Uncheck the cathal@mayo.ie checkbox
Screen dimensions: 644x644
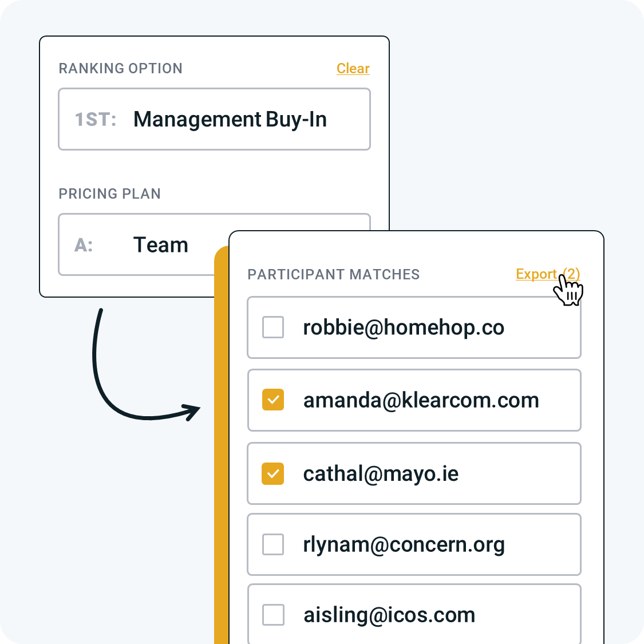273,473
